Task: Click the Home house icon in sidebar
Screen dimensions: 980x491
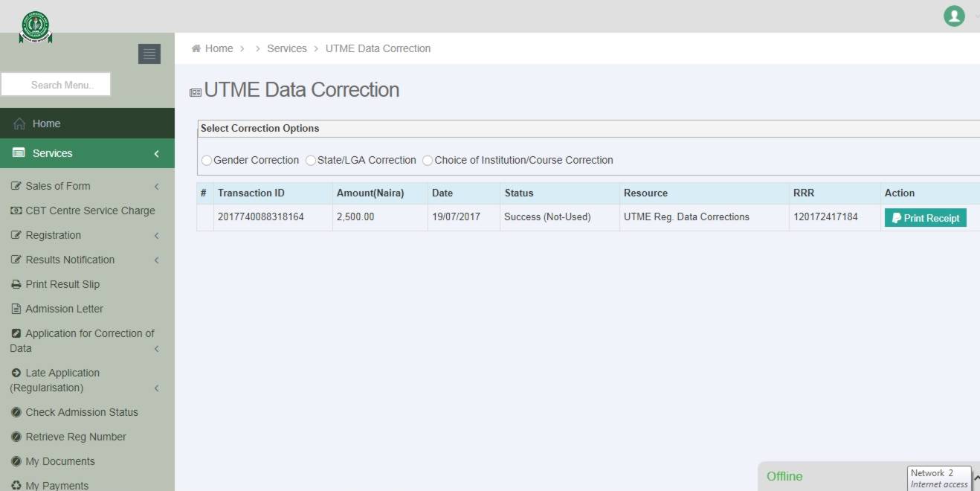Action: point(20,123)
